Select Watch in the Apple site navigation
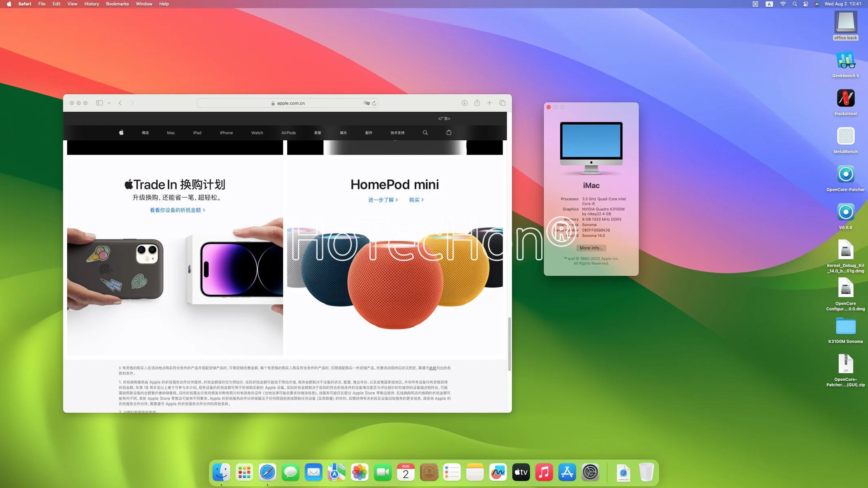Viewport: 868px width, 488px height. [x=257, y=133]
